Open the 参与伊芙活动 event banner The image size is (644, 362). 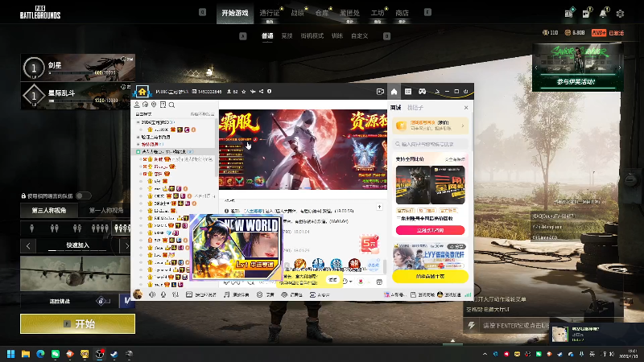pos(577,68)
